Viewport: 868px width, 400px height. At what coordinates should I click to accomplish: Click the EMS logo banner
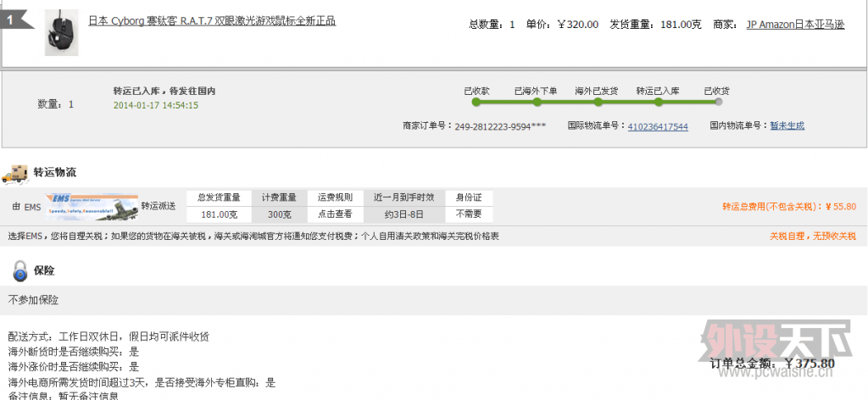click(92, 207)
